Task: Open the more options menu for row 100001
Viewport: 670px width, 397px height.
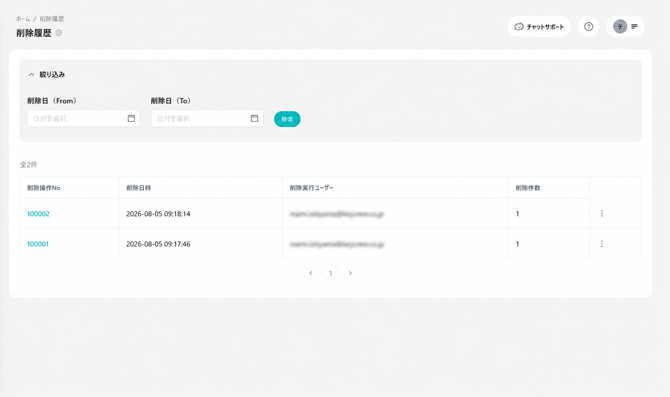Action: coord(602,244)
